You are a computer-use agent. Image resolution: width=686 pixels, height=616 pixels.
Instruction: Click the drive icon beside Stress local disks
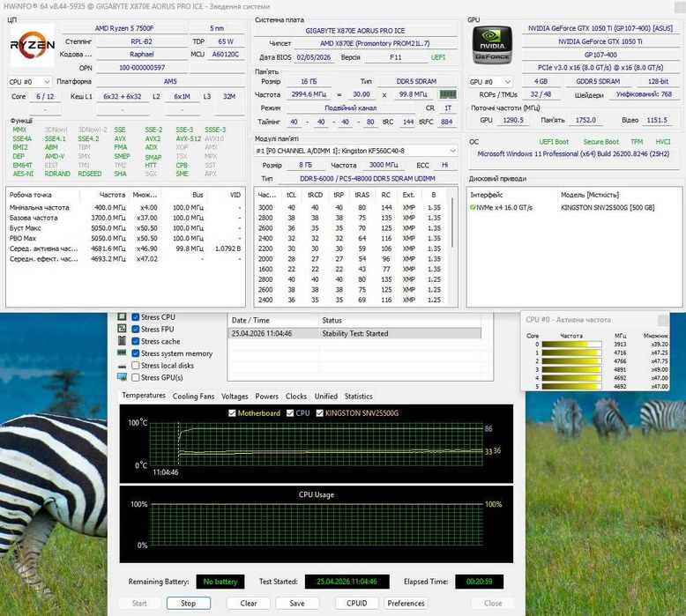tap(122, 366)
